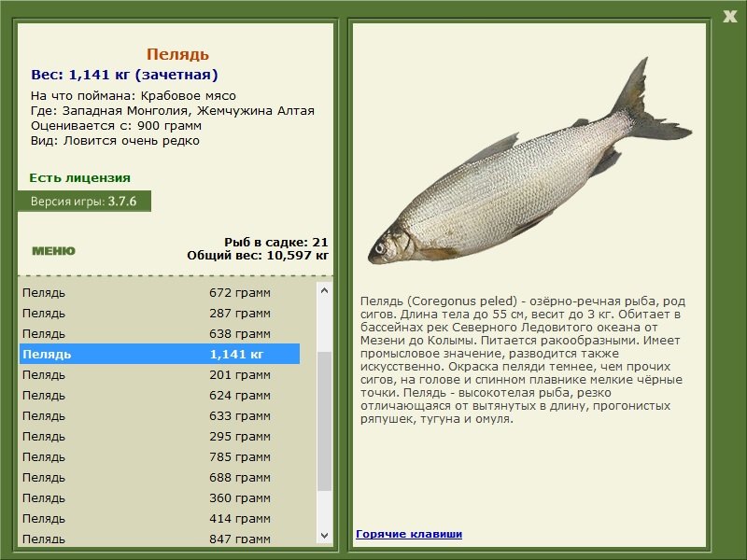Close the fish info window with X
747x560 pixels.
[x=730, y=17]
